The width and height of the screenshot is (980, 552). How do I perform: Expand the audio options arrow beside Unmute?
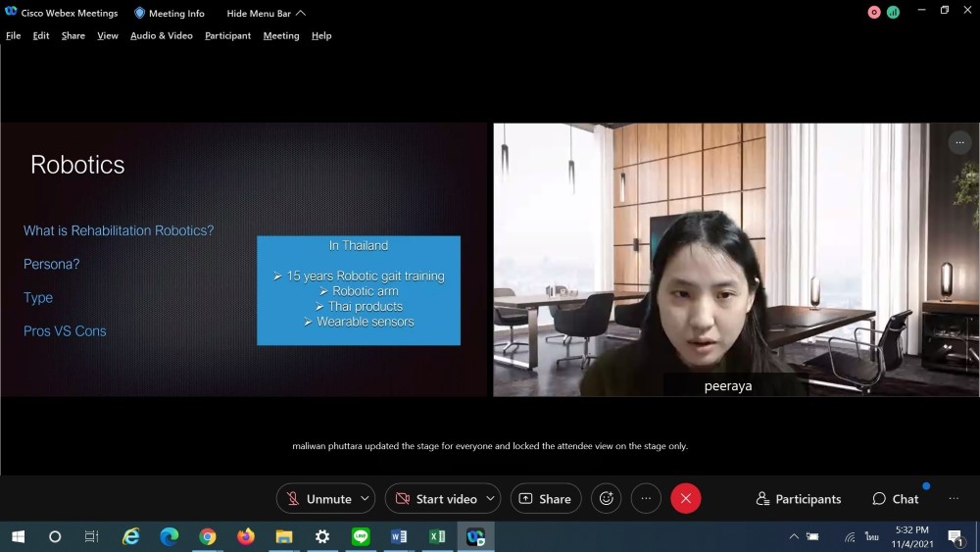pos(365,499)
